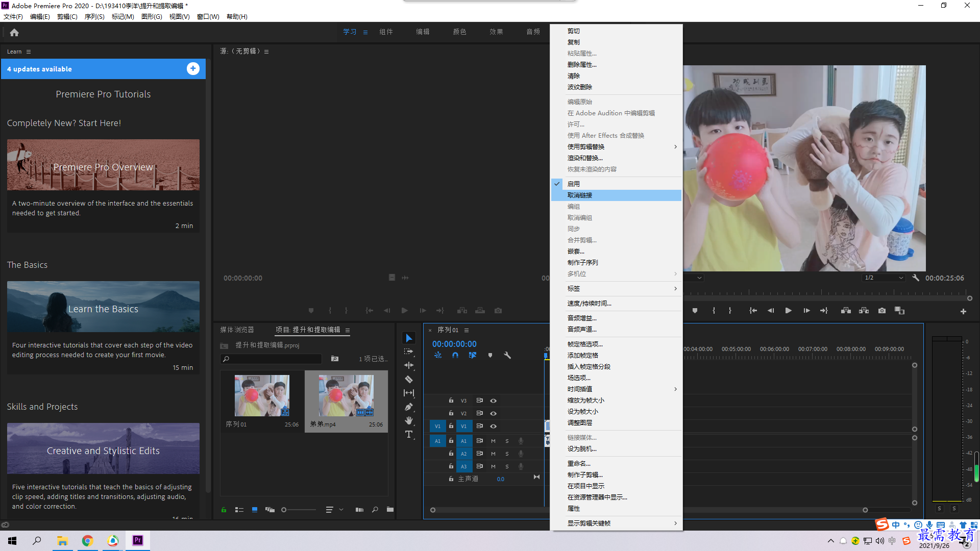Add marker in the timeline panel

click(490, 355)
